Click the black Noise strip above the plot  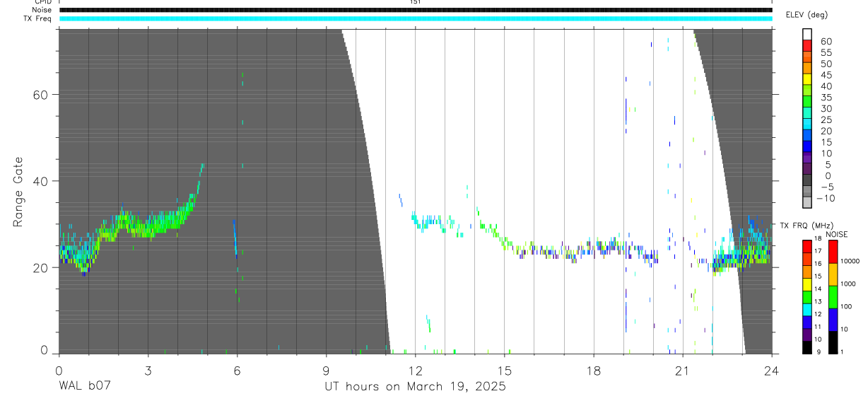[x=415, y=10]
